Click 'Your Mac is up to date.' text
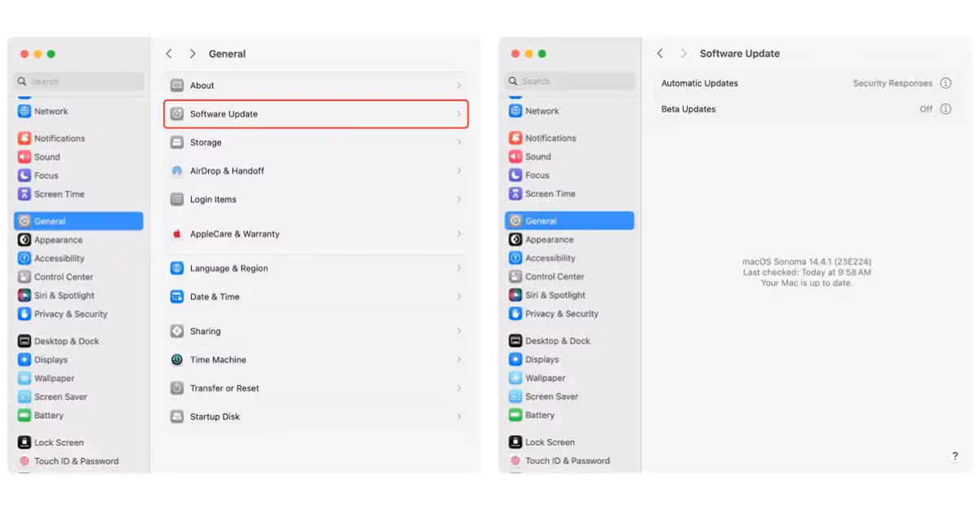 coord(807,283)
